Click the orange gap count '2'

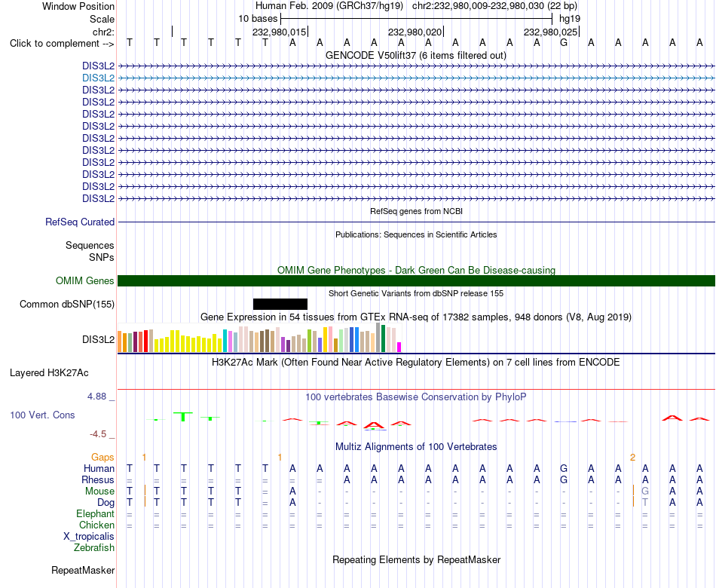click(x=632, y=458)
